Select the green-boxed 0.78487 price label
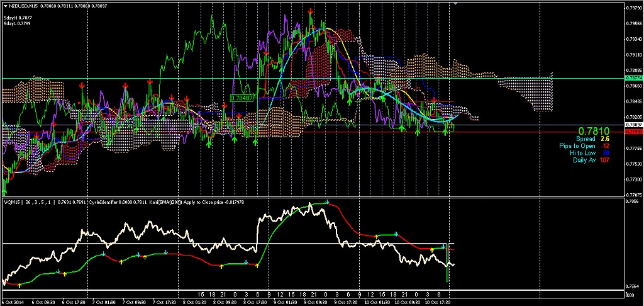This screenshot has width=644, height=306. click(242, 98)
